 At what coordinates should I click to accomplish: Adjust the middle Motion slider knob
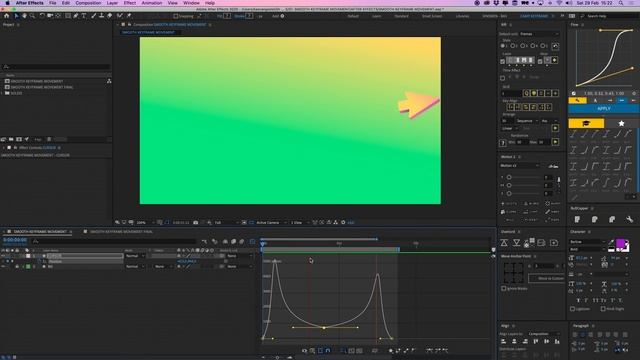pos(509,185)
